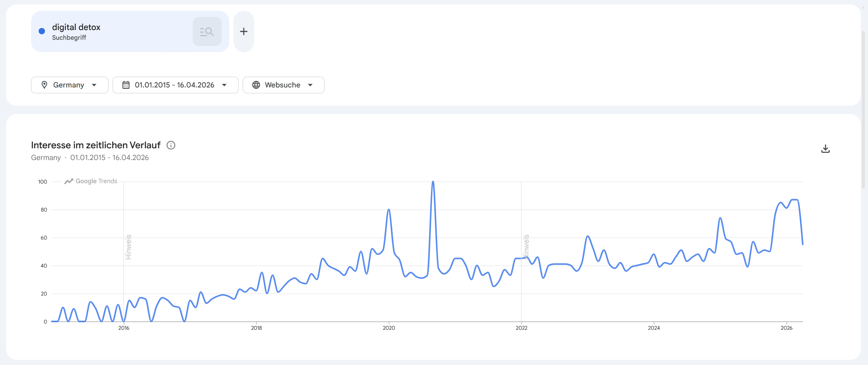Click the search term explore icon
This screenshot has height=365, width=868.
[x=207, y=32]
